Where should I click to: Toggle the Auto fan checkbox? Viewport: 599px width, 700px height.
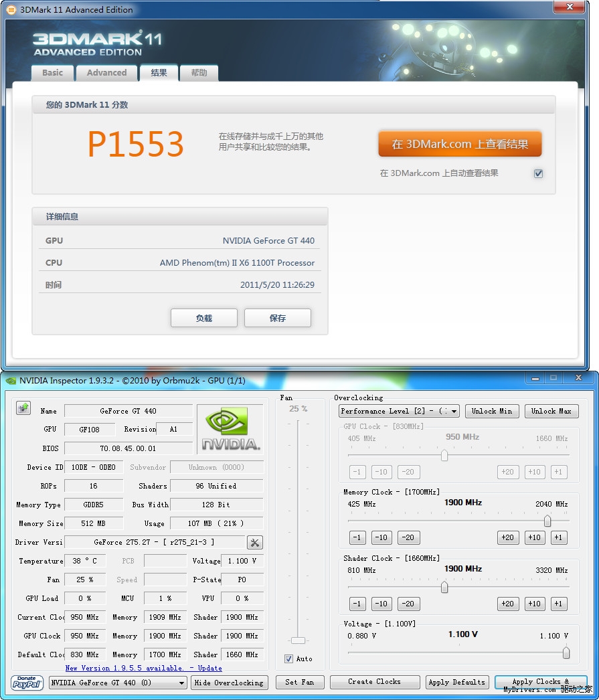[288, 659]
